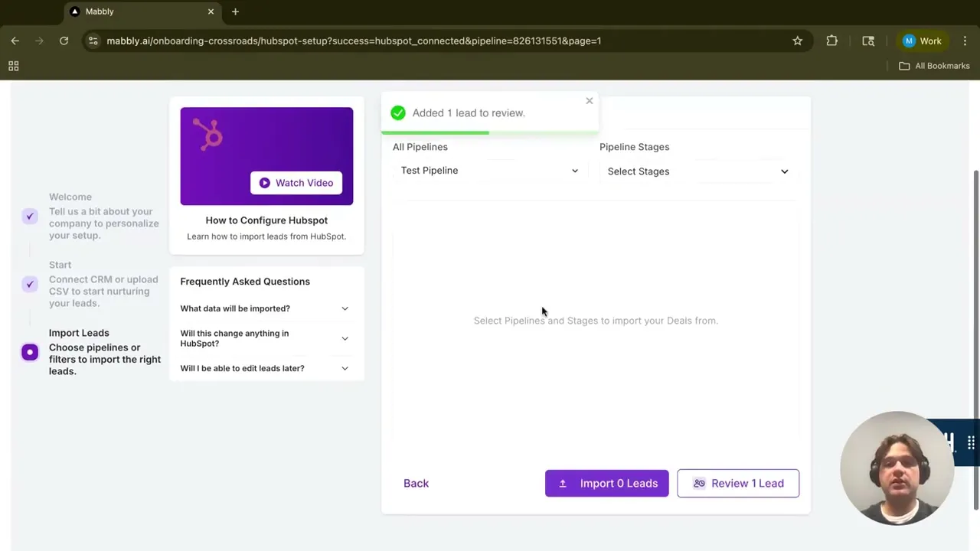The width and height of the screenshot is (980, 551).
Task: Click the address bar URL
Action: tap(354, 41)
